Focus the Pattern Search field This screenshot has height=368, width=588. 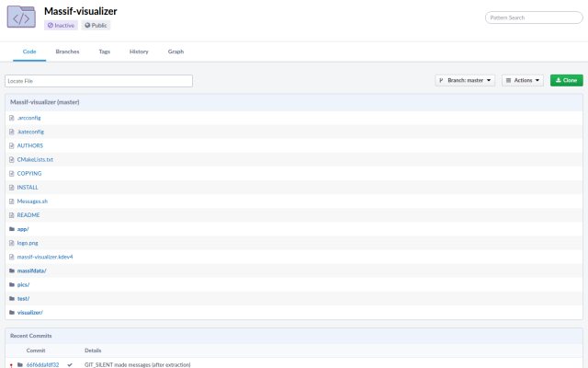click(x=534, y=17)
